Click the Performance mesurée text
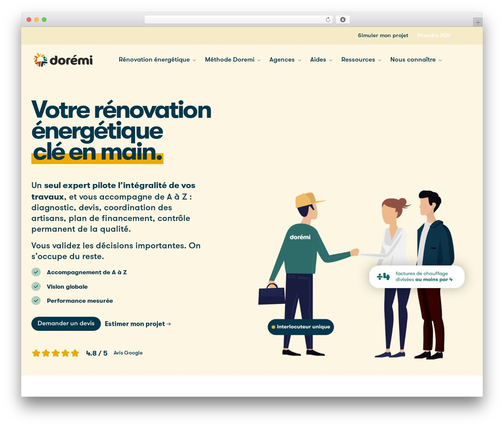504x427 pixels. [80, 301]
